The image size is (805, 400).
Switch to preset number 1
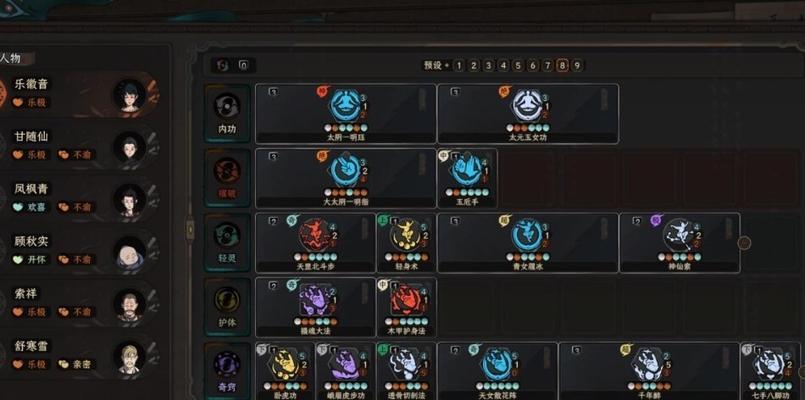(x=458, y=65)
